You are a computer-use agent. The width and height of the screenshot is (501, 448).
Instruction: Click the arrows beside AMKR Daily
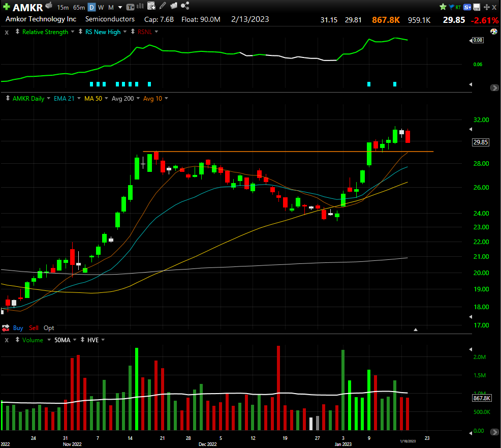[x=8, y=98]
